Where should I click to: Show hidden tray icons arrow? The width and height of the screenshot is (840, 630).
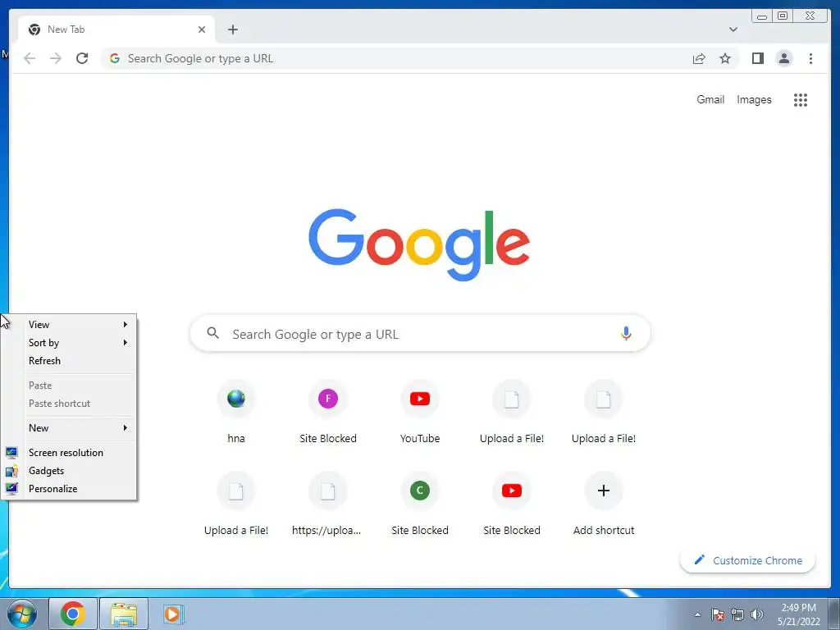coord(697,614)
